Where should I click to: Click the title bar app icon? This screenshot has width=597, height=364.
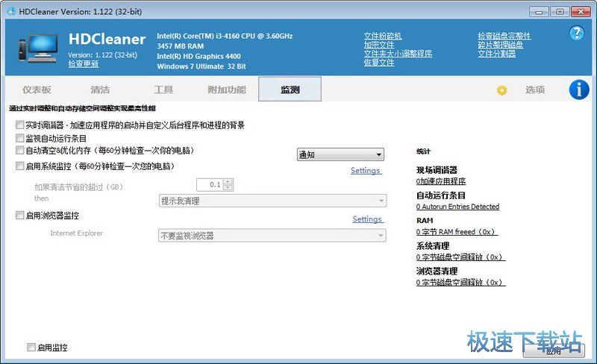tap(11, 10)
